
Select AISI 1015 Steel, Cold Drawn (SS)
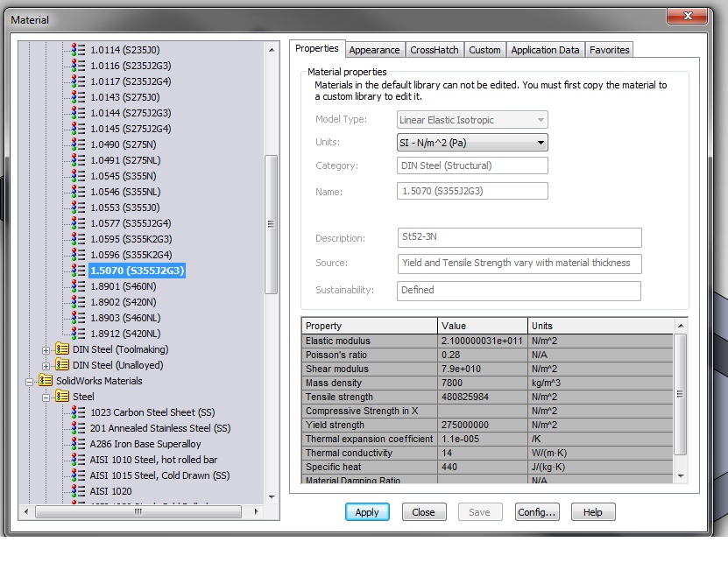coord(159,475)
